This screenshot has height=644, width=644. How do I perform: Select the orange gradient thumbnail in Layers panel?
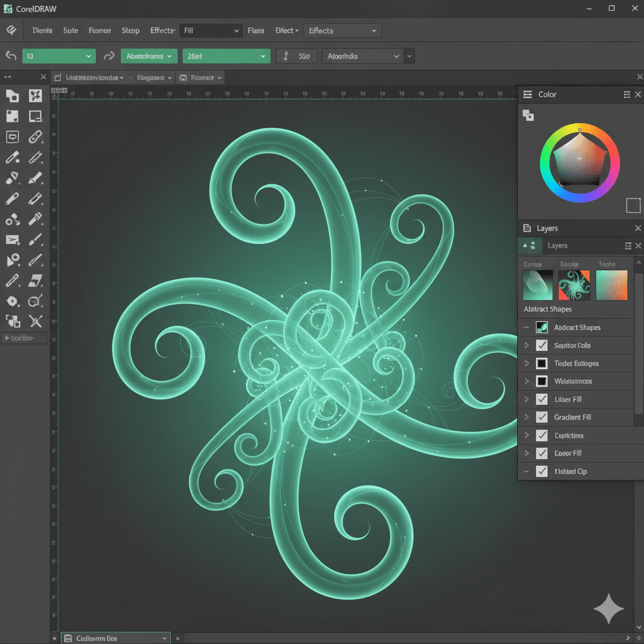[611, 285]
